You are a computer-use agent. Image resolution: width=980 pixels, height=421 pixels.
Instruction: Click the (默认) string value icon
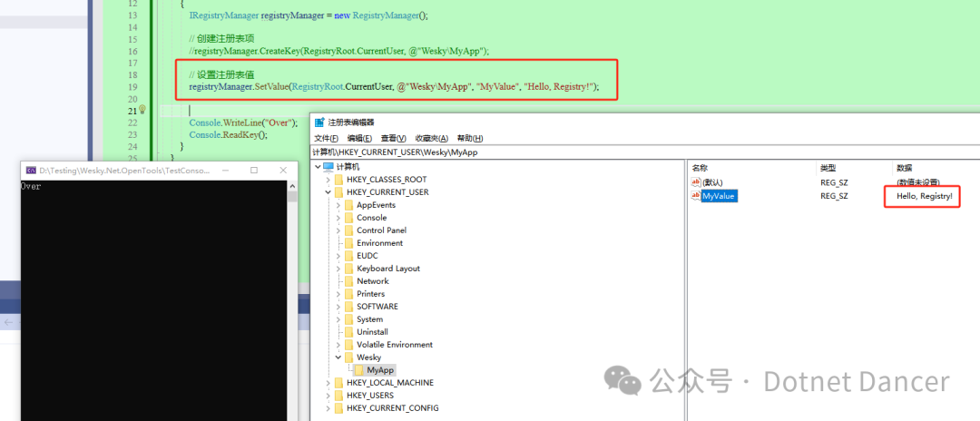(x=696, y=181)
